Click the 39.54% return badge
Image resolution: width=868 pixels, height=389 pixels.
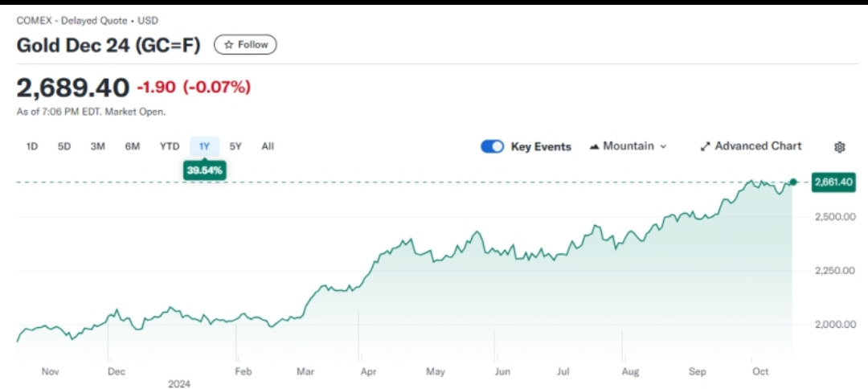click(x=204, y=170)
